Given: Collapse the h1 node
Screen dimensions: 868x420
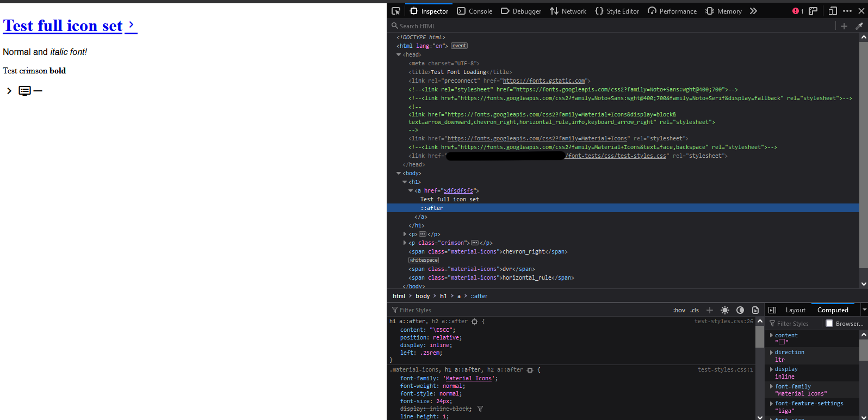Looking at the screenshot, I should click(x=405, y=182).
